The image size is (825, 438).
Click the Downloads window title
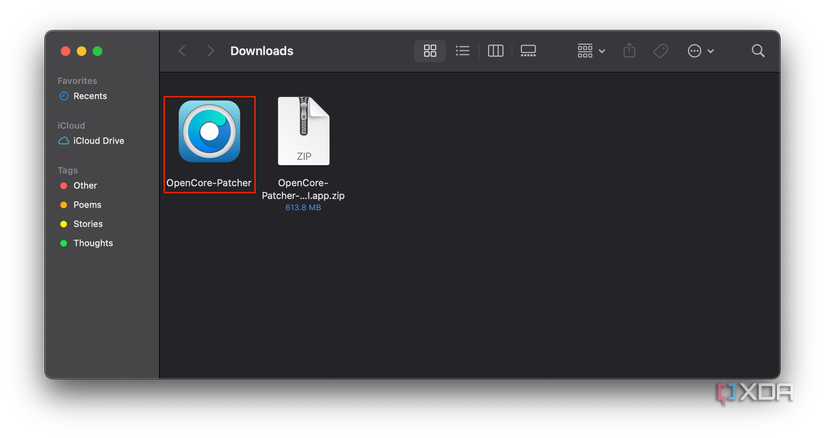coord(261,51)
